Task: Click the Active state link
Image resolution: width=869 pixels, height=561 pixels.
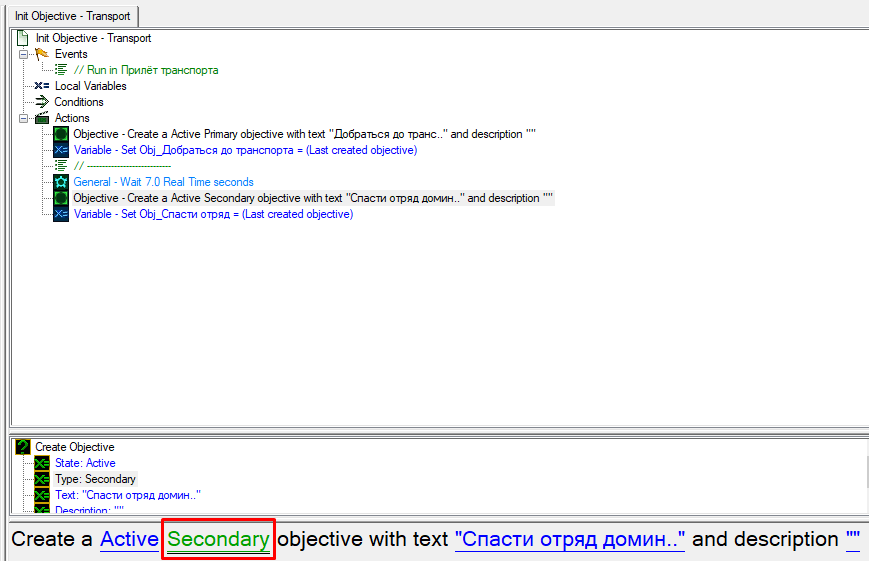Action: tap(129, 539)
